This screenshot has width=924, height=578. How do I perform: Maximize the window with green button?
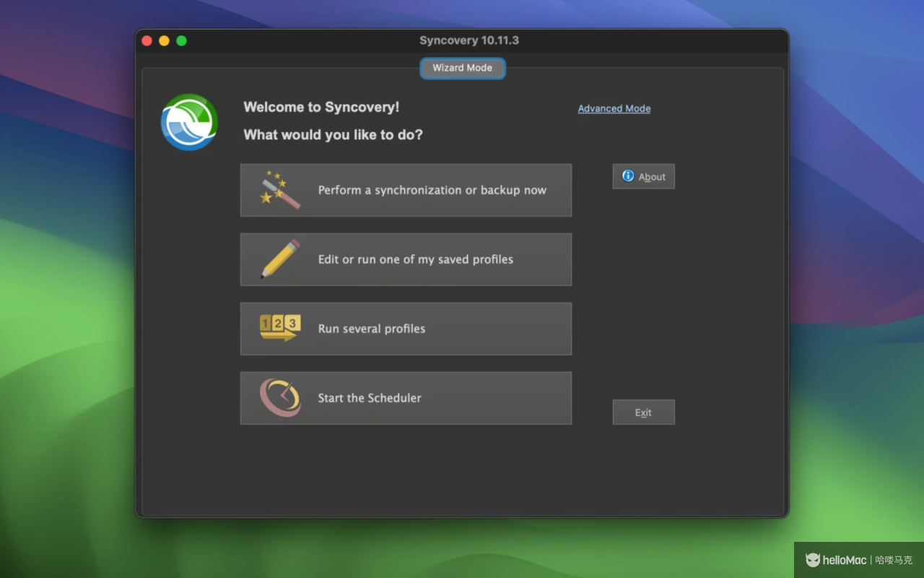[x=181, y=40]
